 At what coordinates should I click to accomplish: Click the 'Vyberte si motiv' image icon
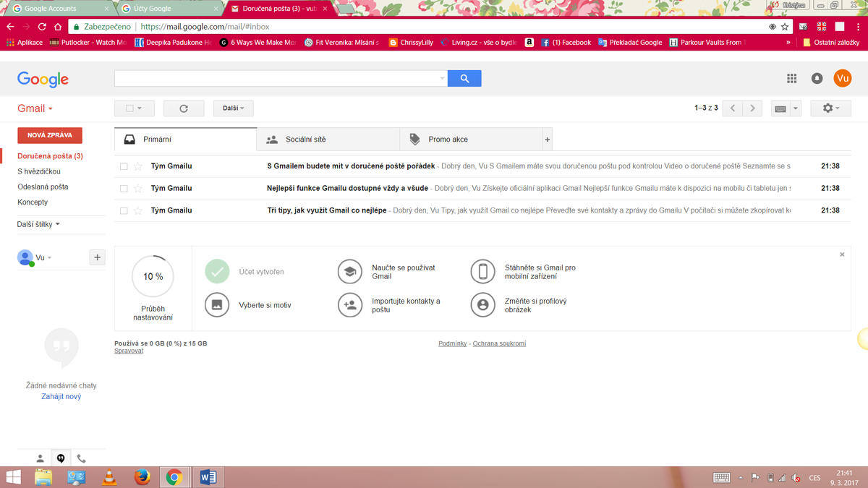pyautogui.click(x=217, y=305)
